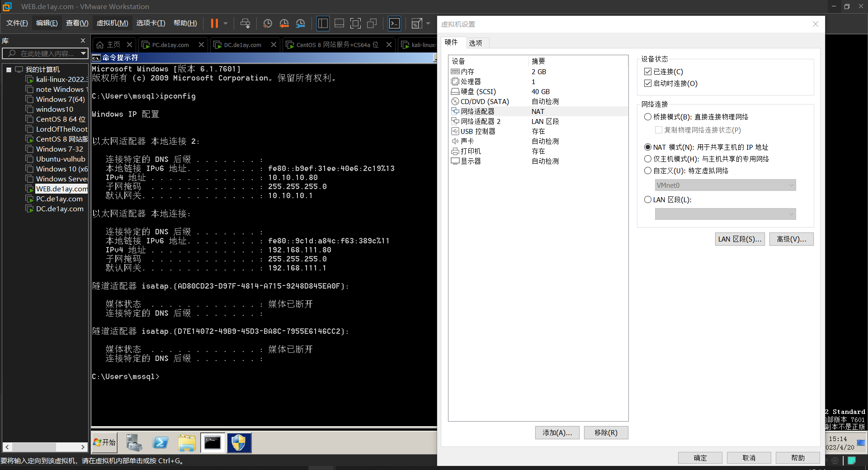The height and width of the screenshot is (470, 868).
Task: Close the CentOS 8 网站服务 tab
Action: (x=389, y=44)
